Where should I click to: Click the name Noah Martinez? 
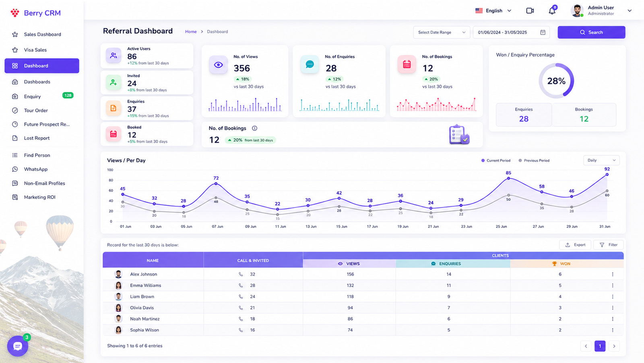(145, 319)
